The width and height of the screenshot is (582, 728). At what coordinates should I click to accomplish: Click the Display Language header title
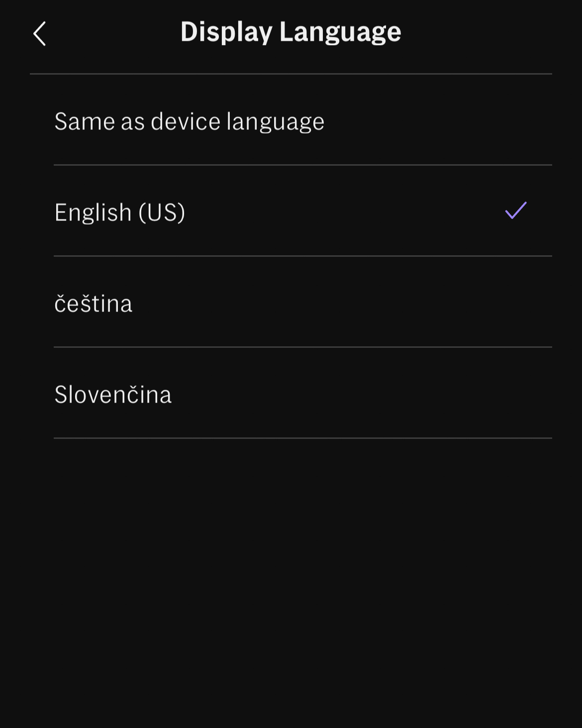pos(291,32)
